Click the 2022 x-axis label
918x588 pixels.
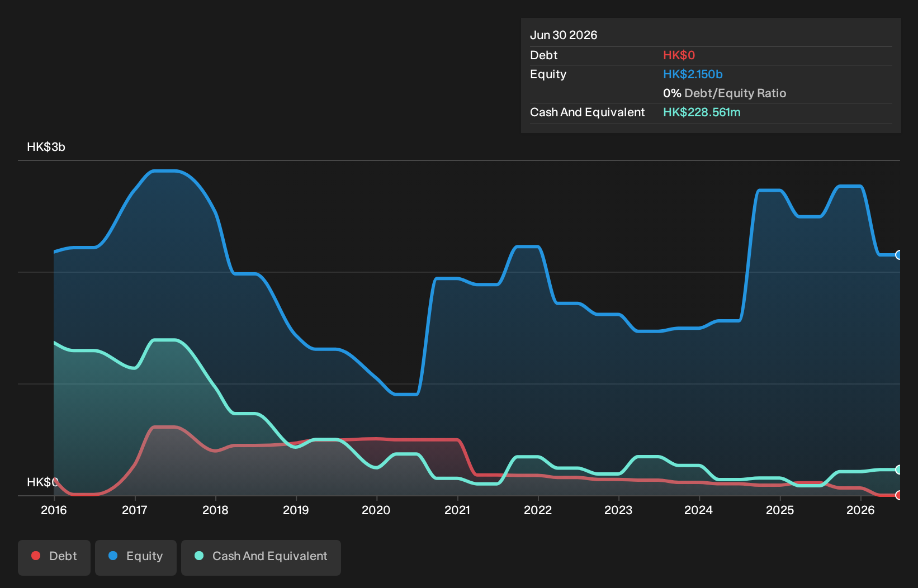point(538,510)
